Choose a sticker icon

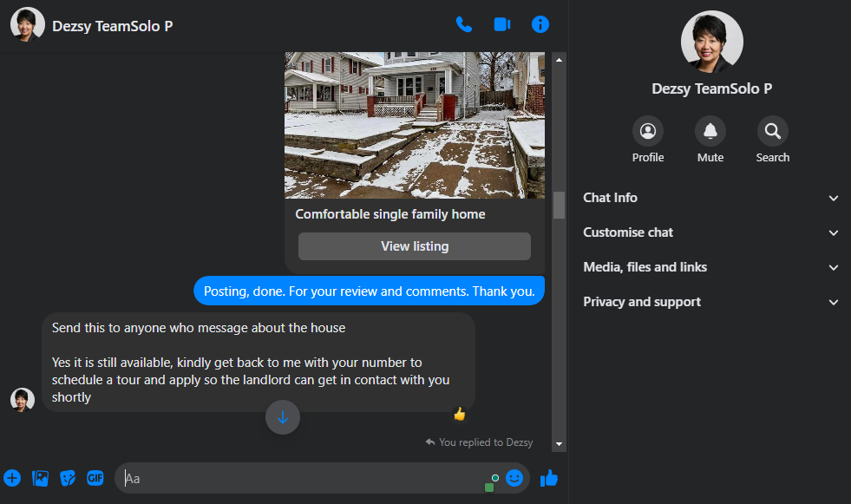pos(68,478)
